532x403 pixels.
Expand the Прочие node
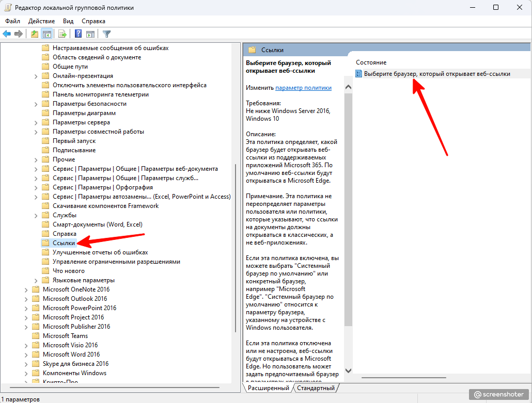36,159
